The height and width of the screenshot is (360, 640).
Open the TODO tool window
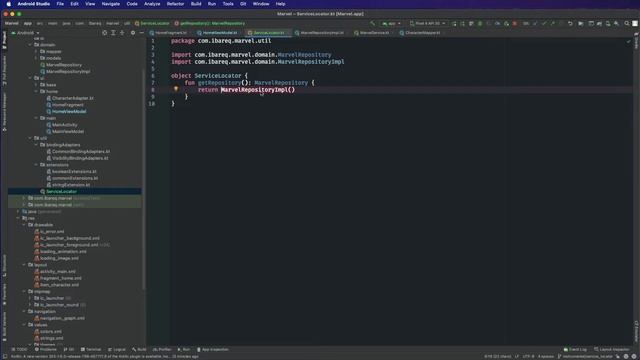point(19,349)
